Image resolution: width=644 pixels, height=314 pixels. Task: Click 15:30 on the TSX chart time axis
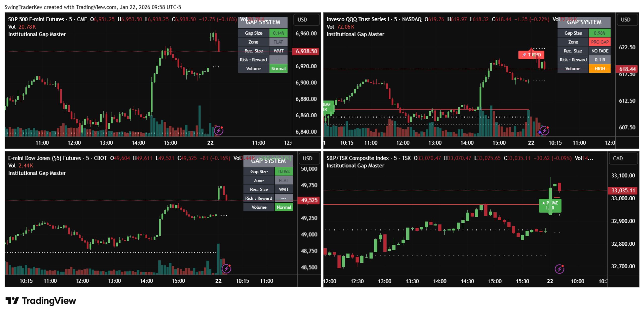pos(522,281)
